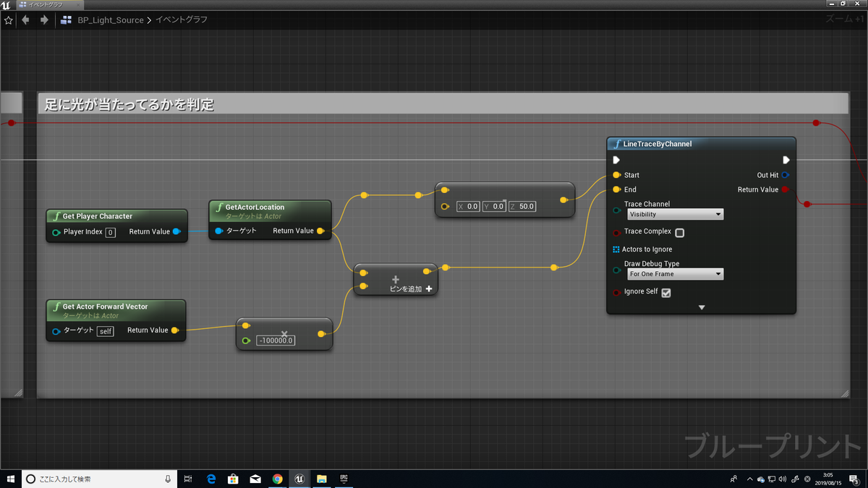This screenshot has height=488, width=868.
Task: Click the X 0.0 value field
Action: coord(468,207)
